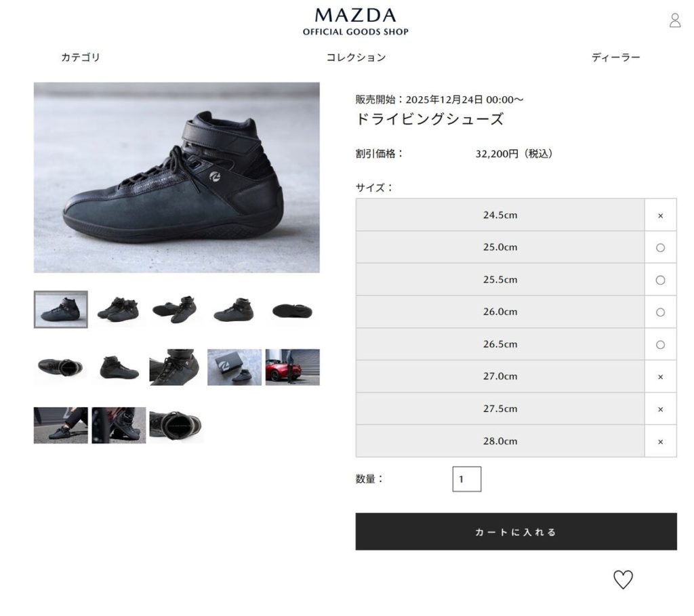The image size is (694, 616).
Task: Pick the 26.5cm size radio circle
Action: 660,344
